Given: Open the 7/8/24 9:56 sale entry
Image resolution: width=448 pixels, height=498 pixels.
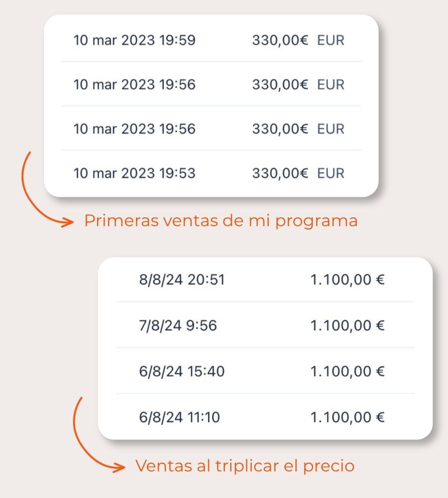Looking at the screenshot, I should click(x=265, y=325).
